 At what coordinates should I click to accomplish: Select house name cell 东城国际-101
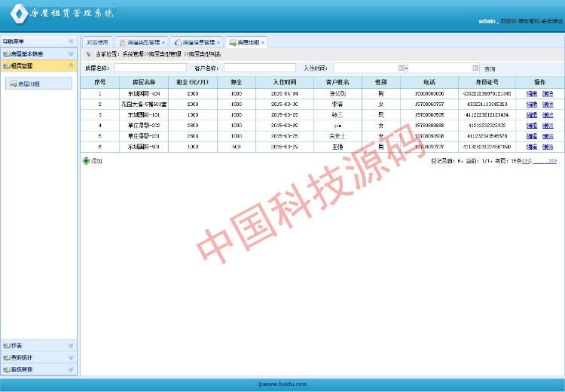(144, 115)
